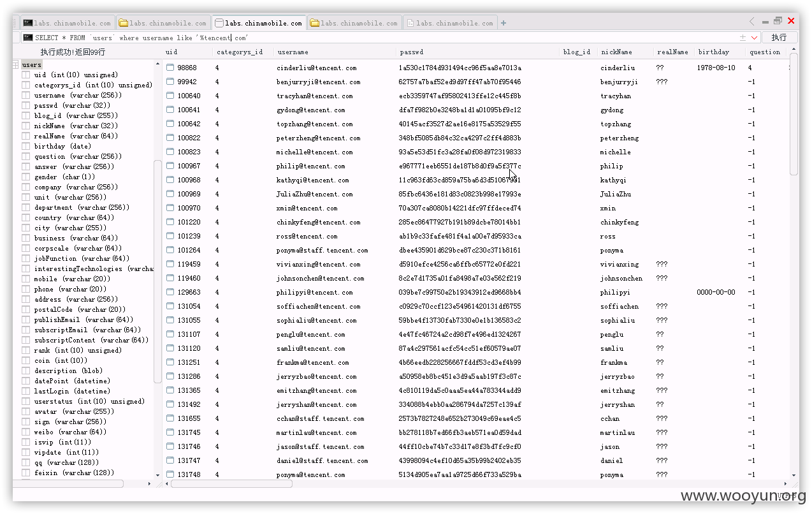This screenshot has width=812, height=514.
Task: Click the birthday value 1978-08-10
Action: [716, 68]
